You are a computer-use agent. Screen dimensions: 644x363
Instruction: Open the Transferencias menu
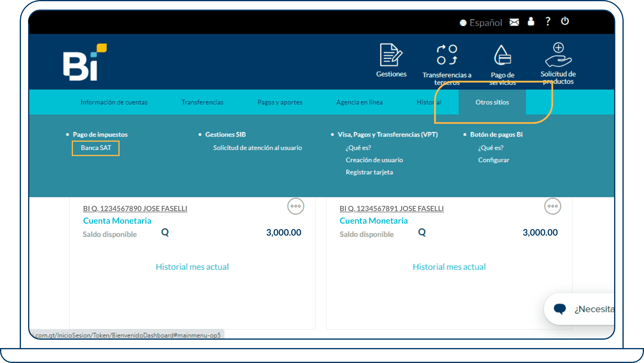(202, 102)
